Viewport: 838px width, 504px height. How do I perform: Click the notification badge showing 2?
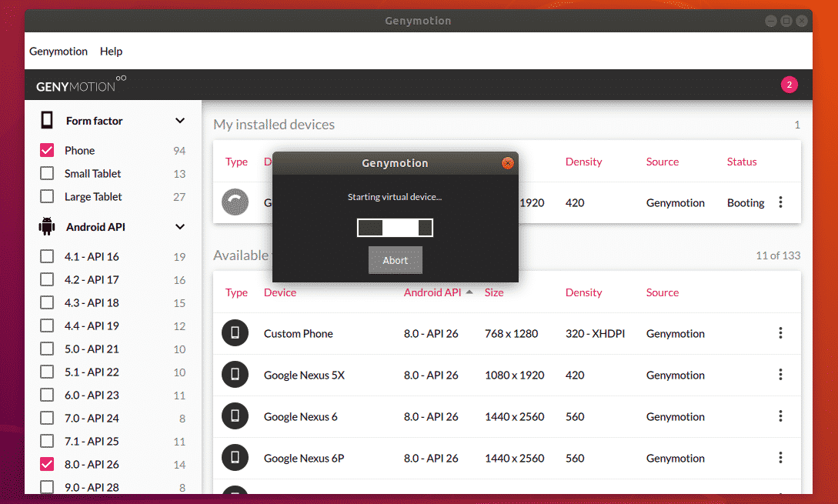coord(789,85)
